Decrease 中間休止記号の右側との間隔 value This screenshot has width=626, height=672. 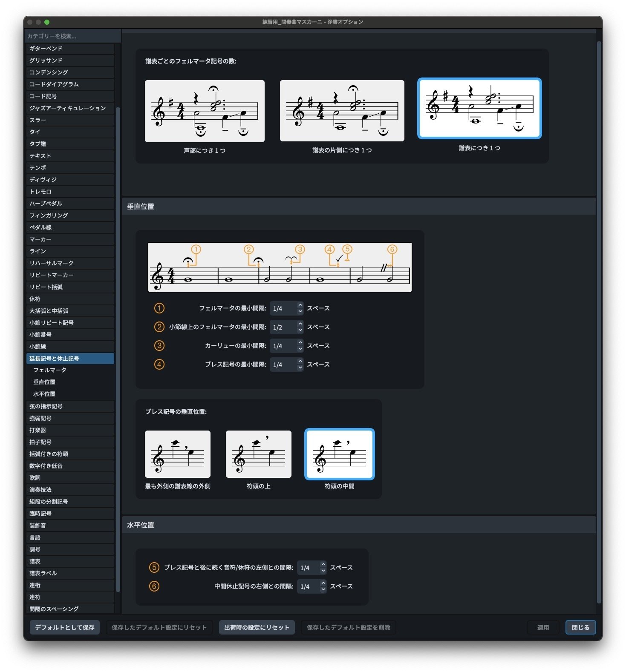point(323,589)
